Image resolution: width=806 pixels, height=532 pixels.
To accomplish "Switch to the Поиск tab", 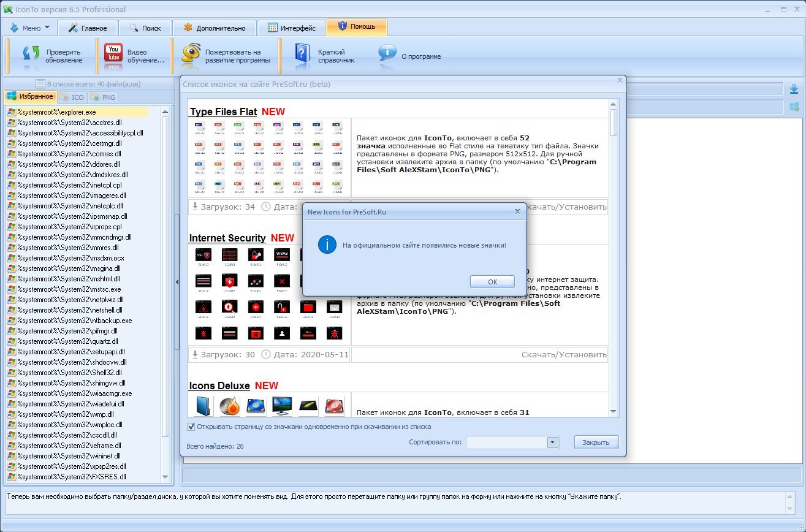I will coord(145,28).
